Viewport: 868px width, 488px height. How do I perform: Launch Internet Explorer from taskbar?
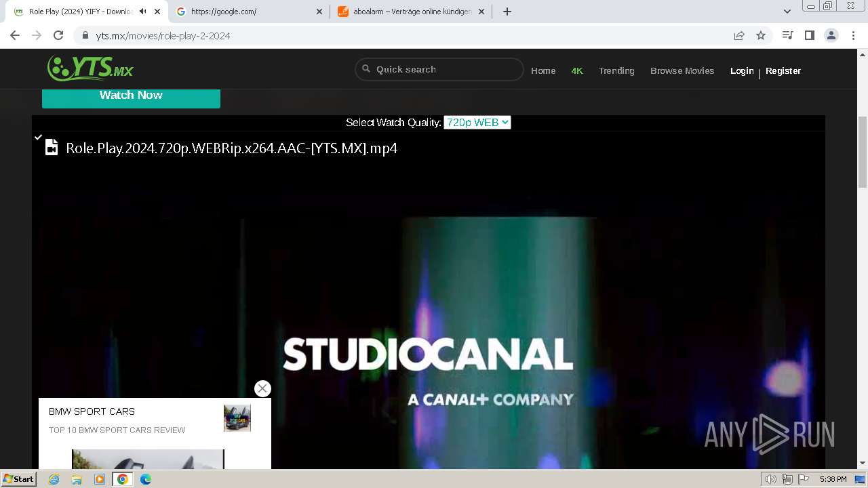pyautogui.click(x=54, y=479)
